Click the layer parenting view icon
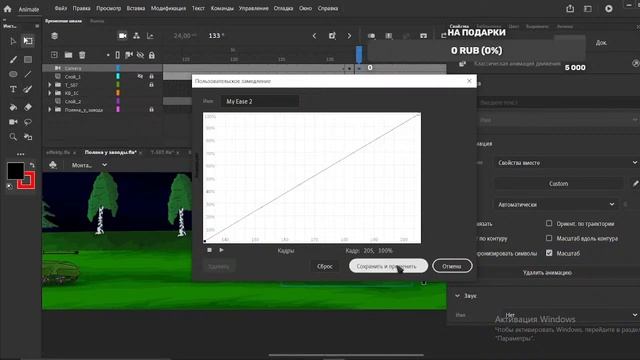The height and width of the screenshot is (360, 640). 136,36
